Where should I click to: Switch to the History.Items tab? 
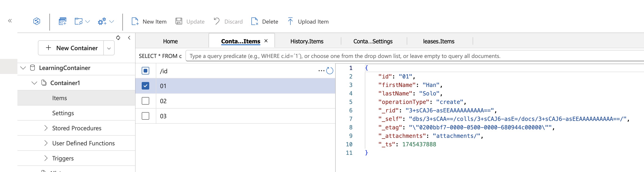(x=307, y=41)
